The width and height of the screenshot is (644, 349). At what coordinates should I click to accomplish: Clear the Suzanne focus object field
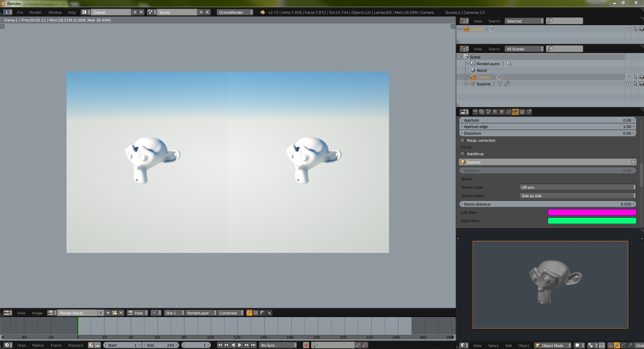click(633, 162)
